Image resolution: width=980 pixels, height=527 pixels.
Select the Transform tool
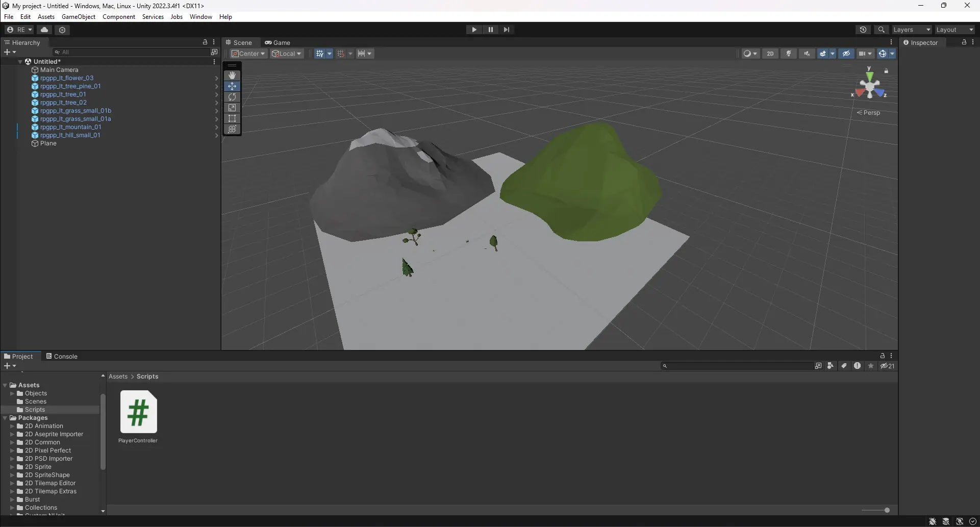point(232,129)
